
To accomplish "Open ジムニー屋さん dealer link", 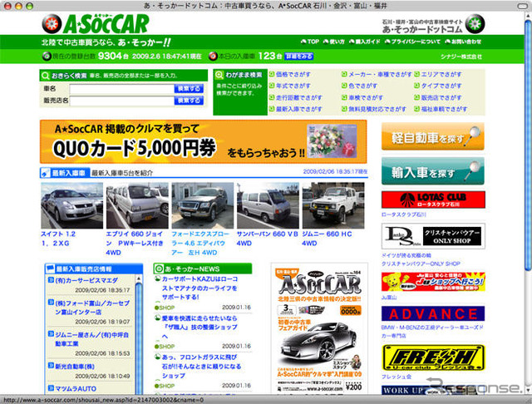I will click(x=92, y=339).
